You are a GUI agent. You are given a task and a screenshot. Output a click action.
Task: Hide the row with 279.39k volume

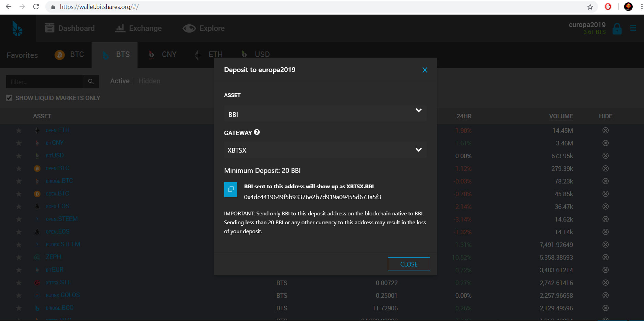[606, 168]
